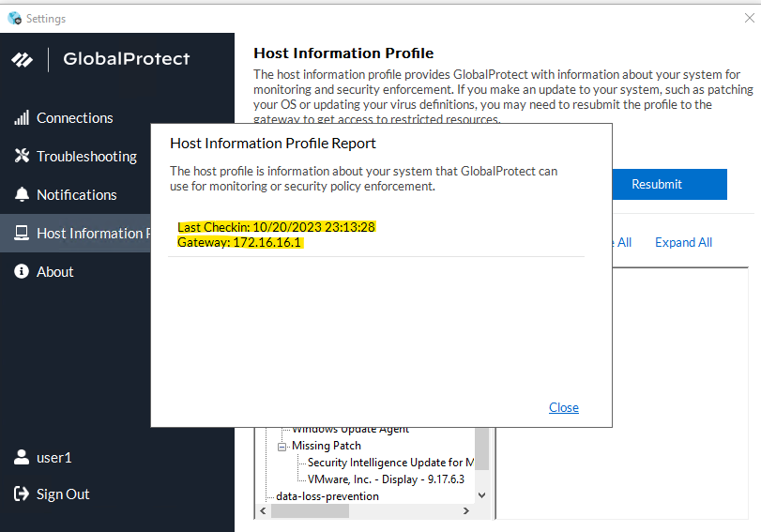Click the Troubleshooting wrench icon
This screenshot has width=761, height=532.
coord(22,157)
